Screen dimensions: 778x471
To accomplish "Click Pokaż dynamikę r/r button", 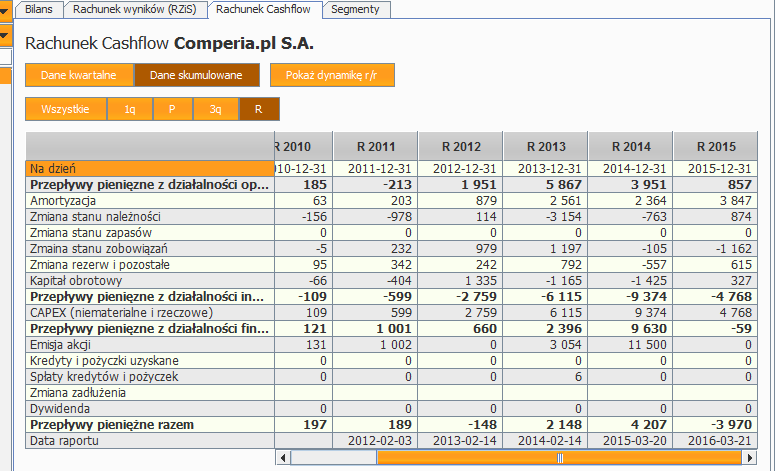I will [x=332, y=75].
